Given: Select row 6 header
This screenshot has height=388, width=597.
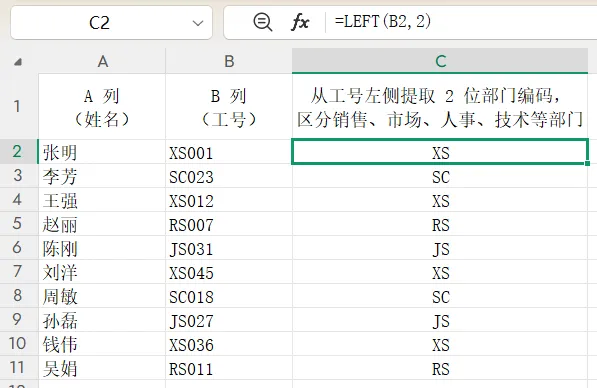Looking at the screenshot, I should (x=18, y=247).
